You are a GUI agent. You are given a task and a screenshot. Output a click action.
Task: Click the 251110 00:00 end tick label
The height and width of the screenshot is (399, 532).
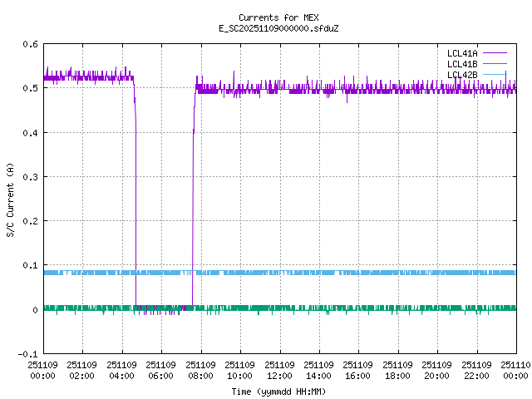click(x=515, y=370)
